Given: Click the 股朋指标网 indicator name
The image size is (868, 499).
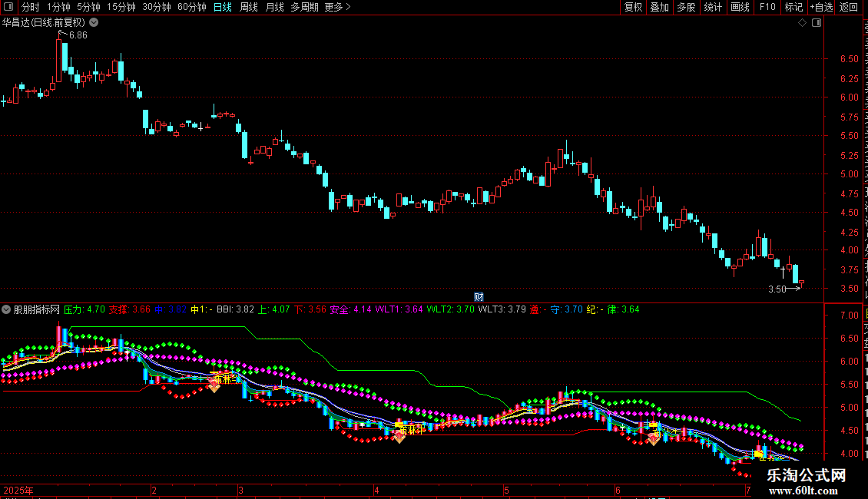Looking at the screenshot, I should click(x=37, y=310).
